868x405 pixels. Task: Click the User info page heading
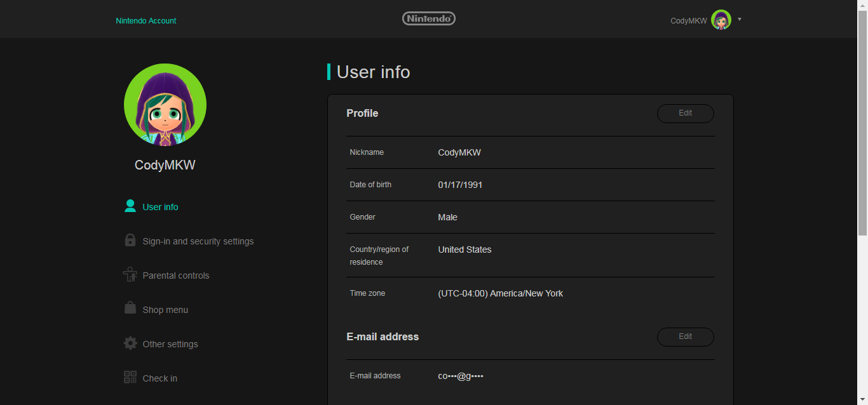tap(373, 72)
